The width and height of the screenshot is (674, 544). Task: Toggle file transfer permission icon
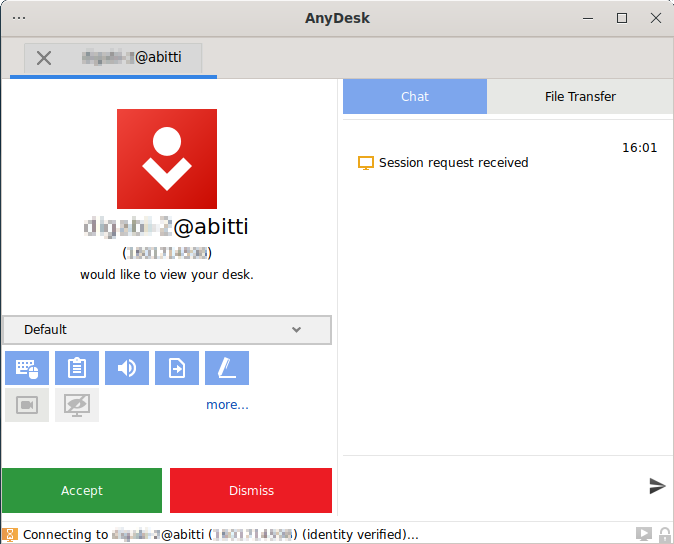pos(177,368)
